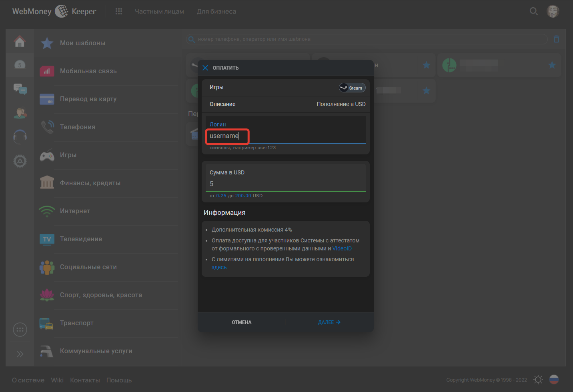Expand the sidebar with double chevron
573x392 pixels.
(20, 354)
